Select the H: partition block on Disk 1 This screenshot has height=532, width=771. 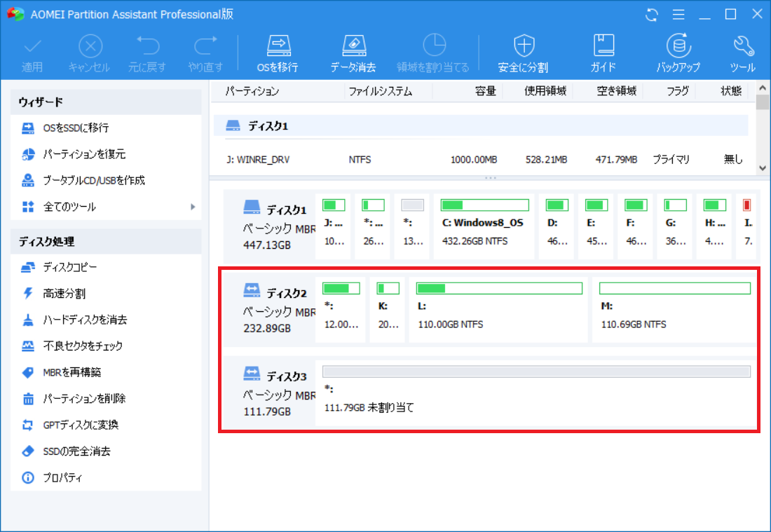(714, 226)
